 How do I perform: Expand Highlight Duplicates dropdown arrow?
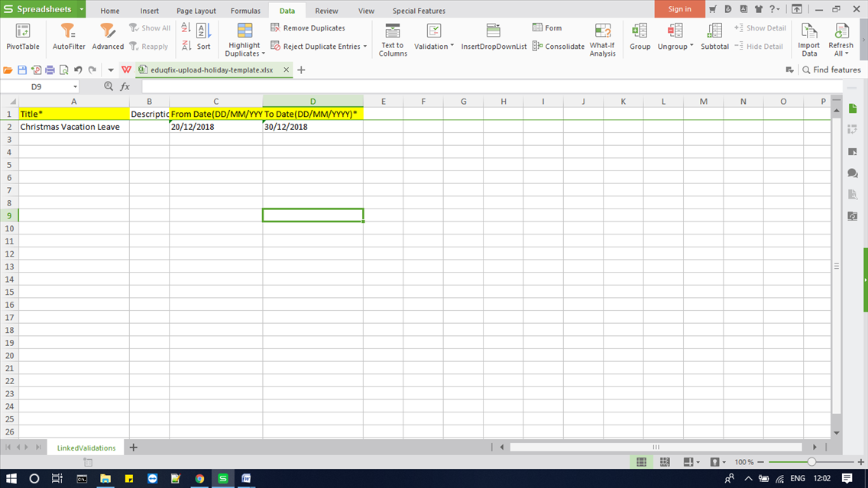(263, 53)
